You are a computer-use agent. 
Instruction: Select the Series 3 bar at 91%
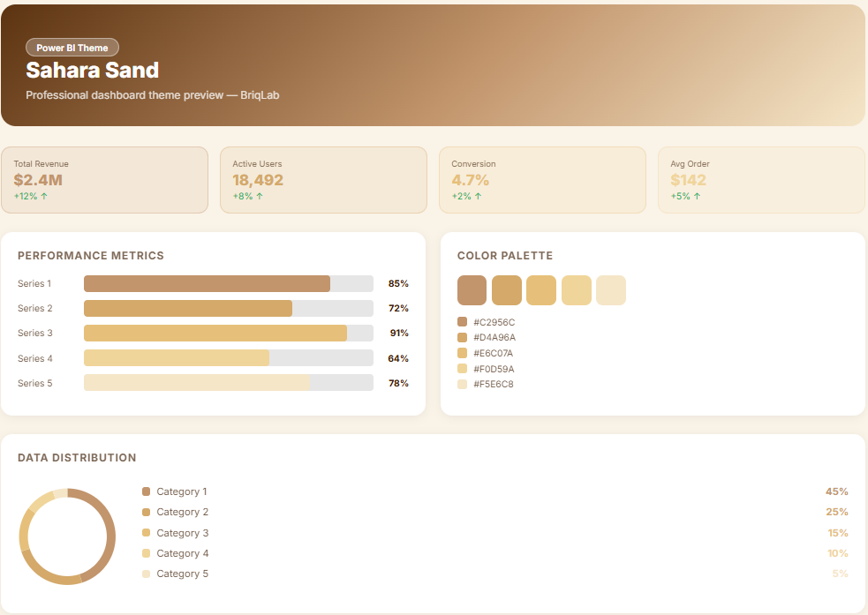click(x=228, y=333)
